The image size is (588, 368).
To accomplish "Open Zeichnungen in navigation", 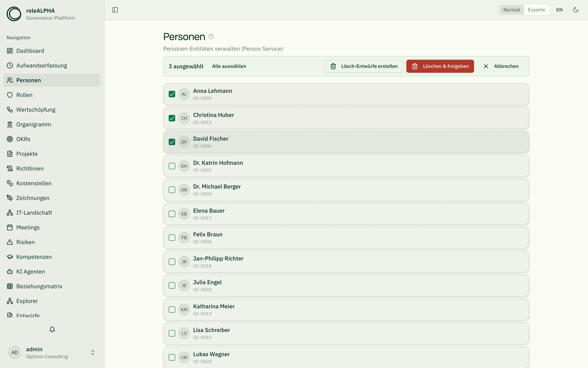I will (x=52, y=198).
